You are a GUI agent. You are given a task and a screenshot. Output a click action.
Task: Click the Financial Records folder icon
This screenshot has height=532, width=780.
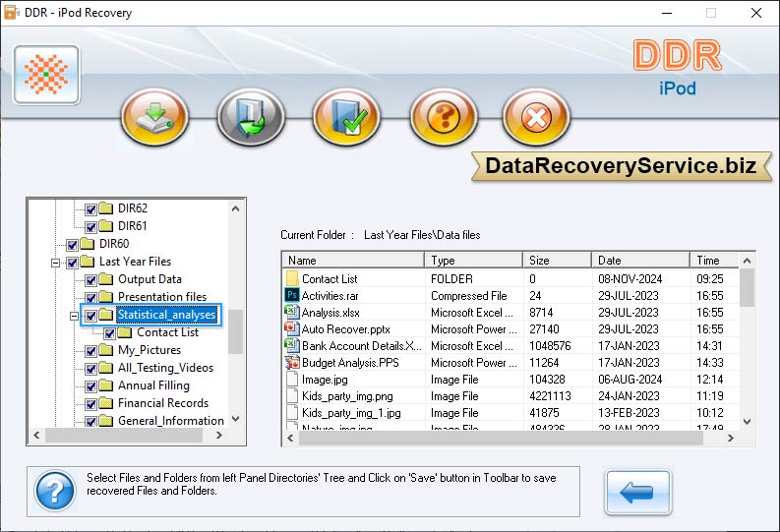105,403
